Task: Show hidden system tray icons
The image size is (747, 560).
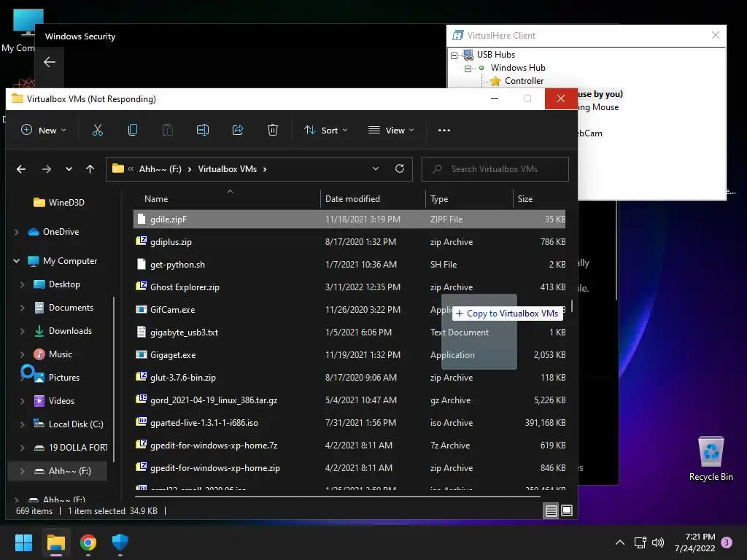Action: [620, 542]
